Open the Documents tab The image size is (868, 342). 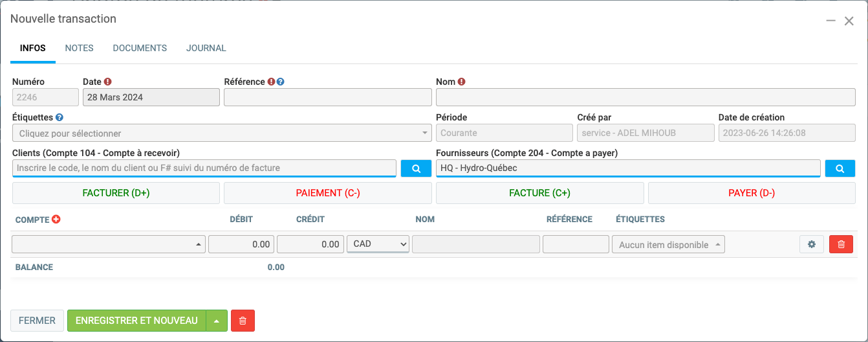[x=140, y=49]
